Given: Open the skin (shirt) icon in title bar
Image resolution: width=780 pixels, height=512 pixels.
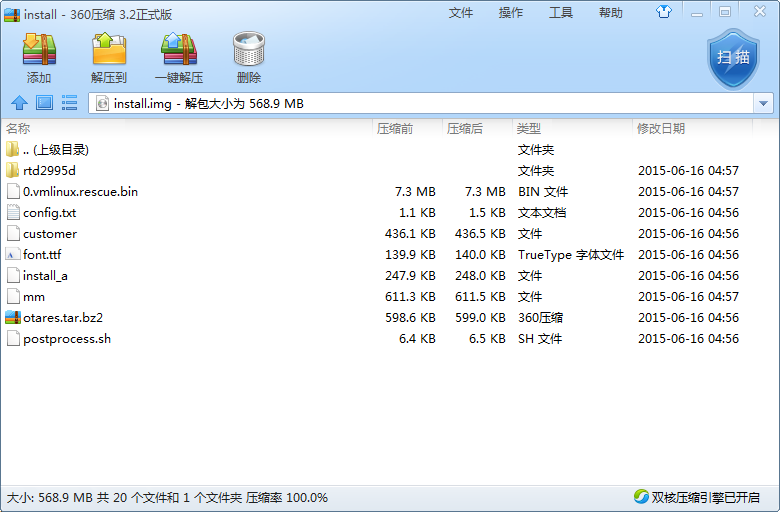Looking at the screenshot, I should pos(664,12).
